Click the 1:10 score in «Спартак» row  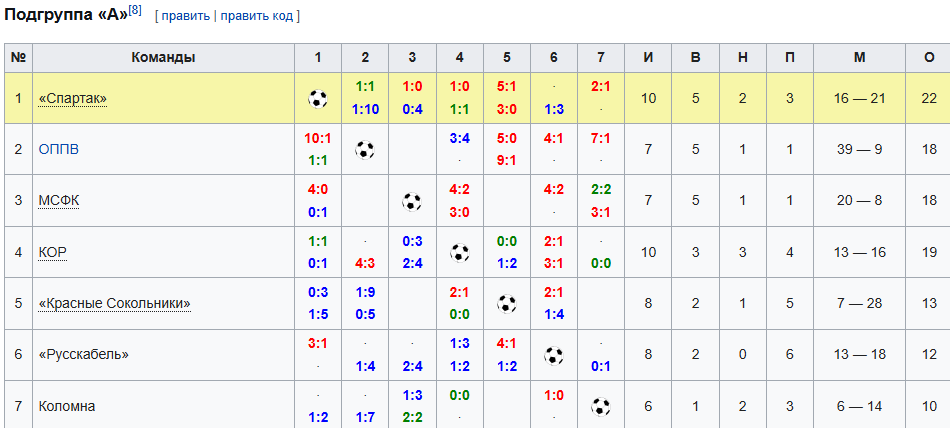coord(365,110)
